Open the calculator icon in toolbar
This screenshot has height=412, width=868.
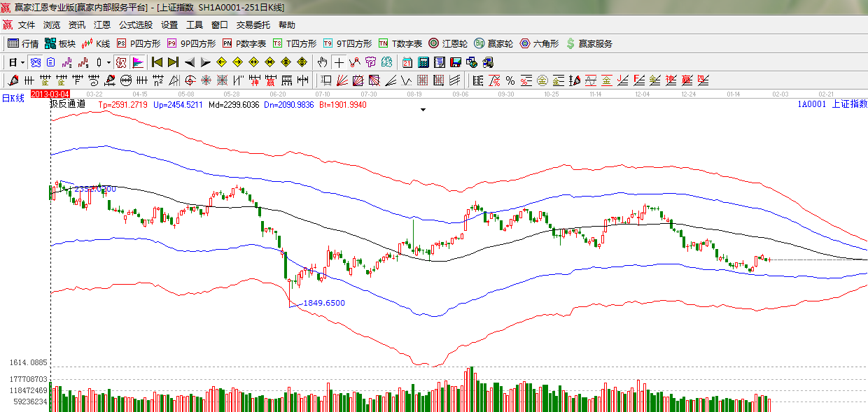(423, 62)
